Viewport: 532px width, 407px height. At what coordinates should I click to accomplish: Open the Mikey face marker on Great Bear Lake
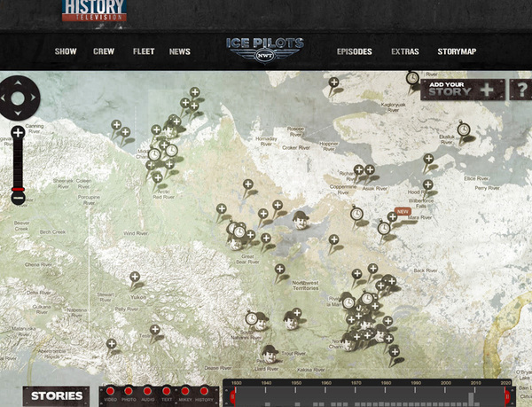click(x=301, y=220)
